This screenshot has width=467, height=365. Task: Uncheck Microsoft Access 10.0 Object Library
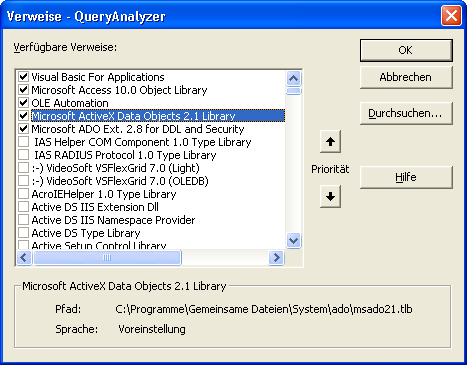[x=23, y=90]
